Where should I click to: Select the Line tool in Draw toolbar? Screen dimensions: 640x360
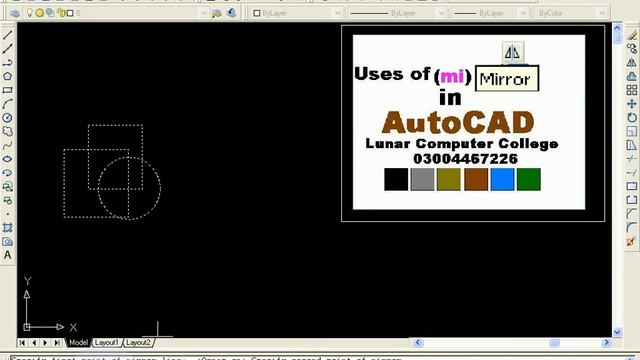tap(7, 35)
